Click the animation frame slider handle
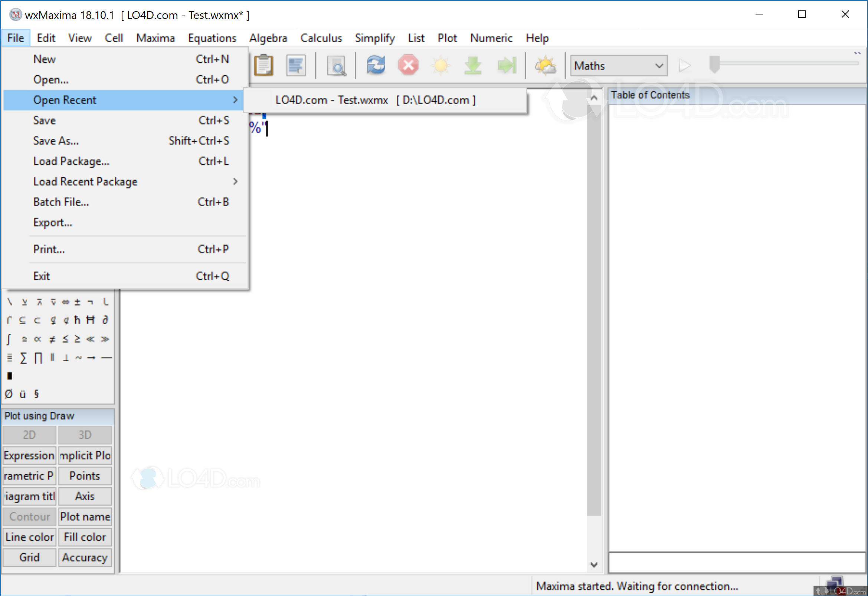The image size is (868, 596). 714,64
